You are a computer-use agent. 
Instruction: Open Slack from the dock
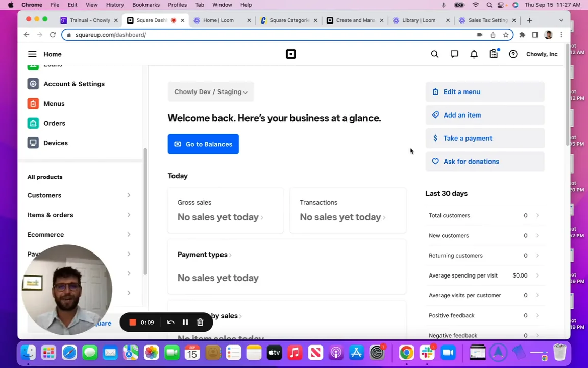(x=427, y=353)
